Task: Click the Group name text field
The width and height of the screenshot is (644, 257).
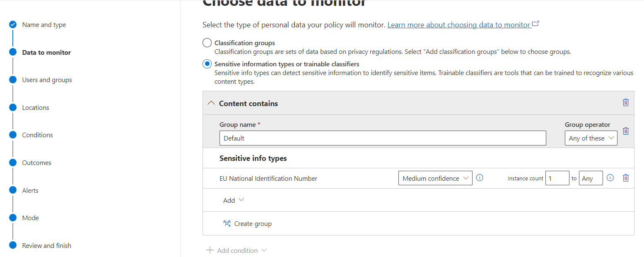Action: [382, 138]
